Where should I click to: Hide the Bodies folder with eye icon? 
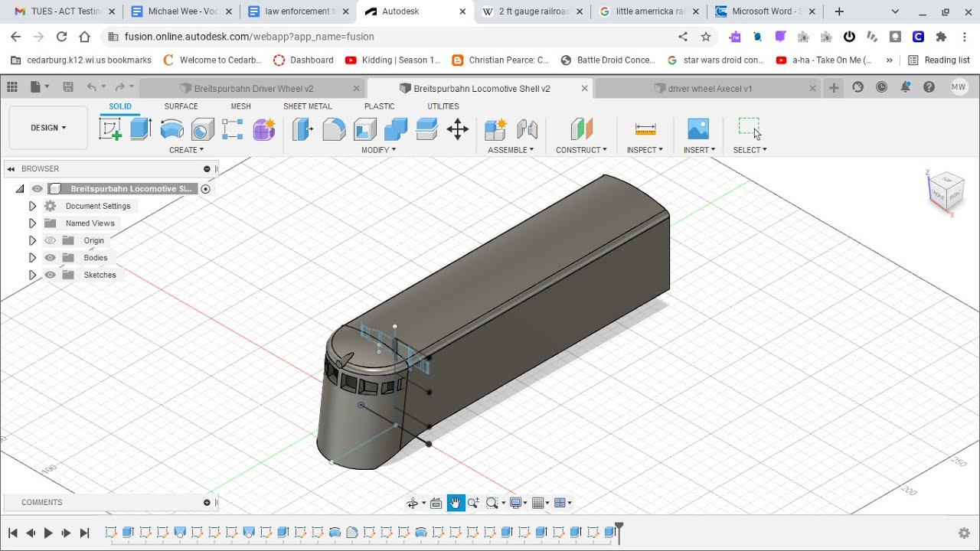coord(51,258)
